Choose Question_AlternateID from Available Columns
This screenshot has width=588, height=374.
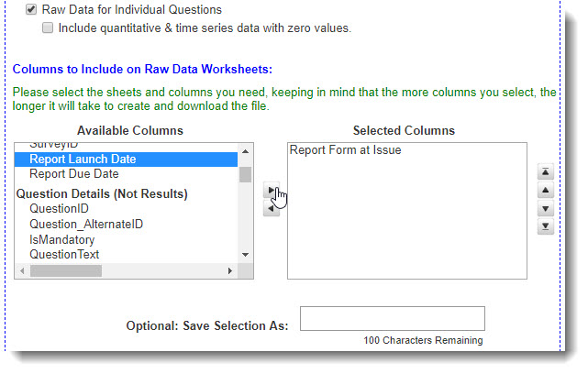tap(86, 225)
